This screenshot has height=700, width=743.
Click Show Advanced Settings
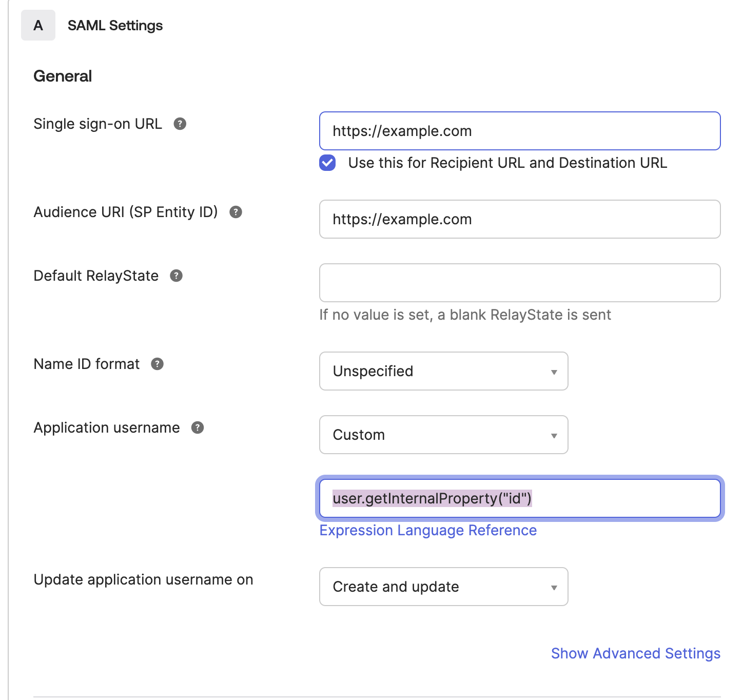(x=635, y=653)
